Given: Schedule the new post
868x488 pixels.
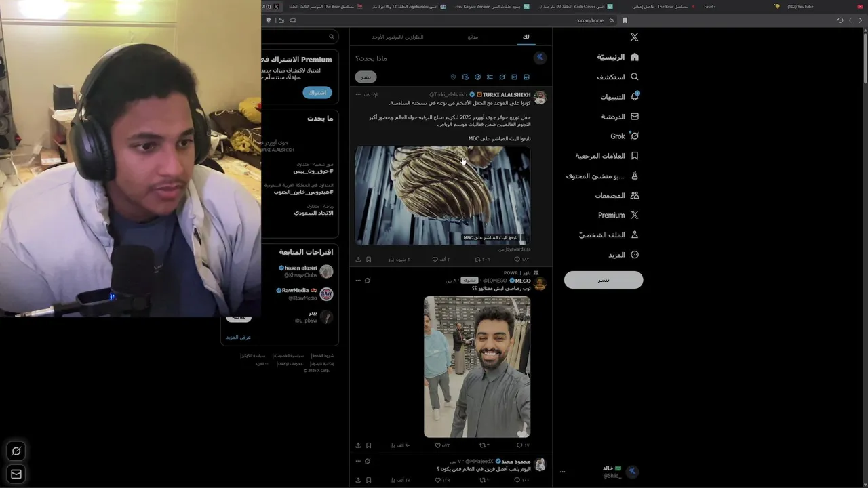Looking at the screenshot, I should 465,77.
